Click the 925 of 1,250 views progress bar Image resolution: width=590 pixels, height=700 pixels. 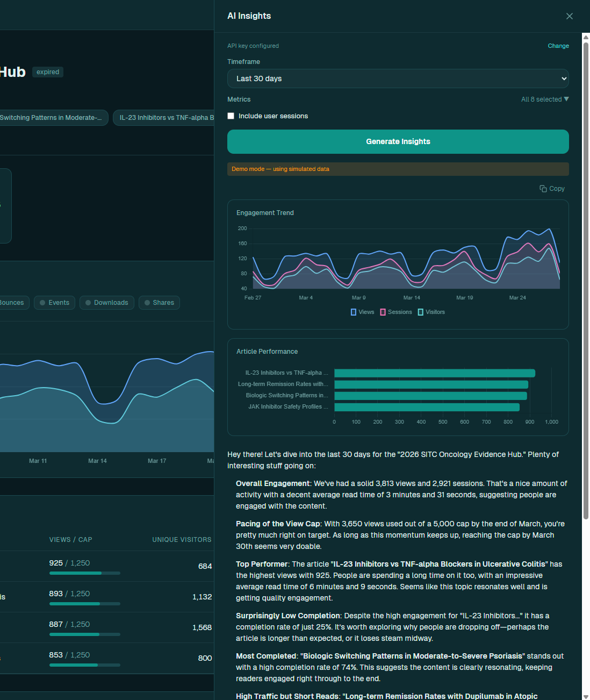click(x=84, y=573)
